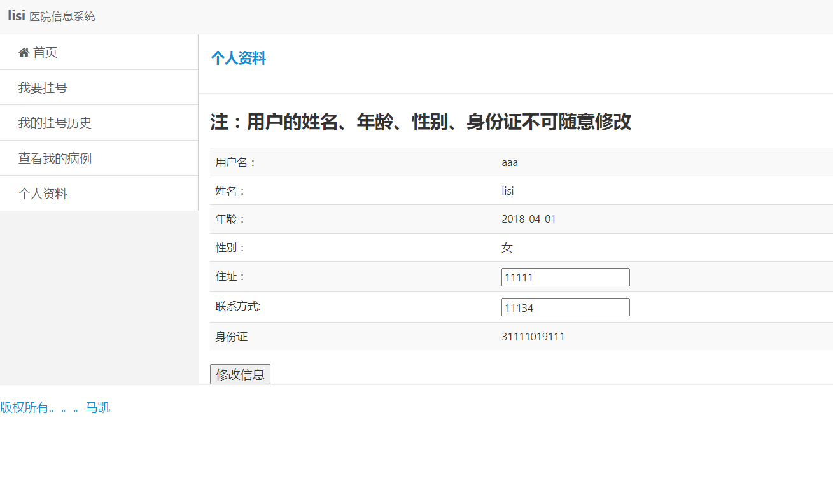Image resolution: width=833 pixels, height=504 pixels.
Task: Click the 年龄： label
Action: (x=231, y=219)
